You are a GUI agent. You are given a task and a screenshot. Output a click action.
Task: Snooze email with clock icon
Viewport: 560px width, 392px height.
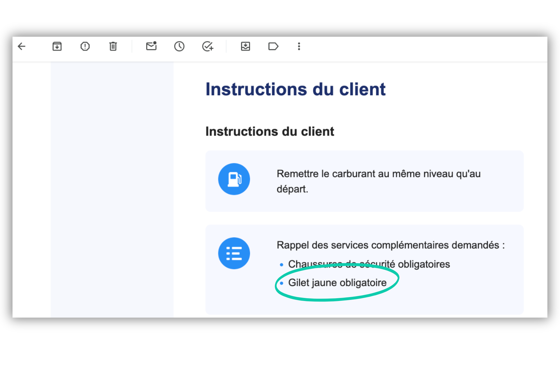coord(179,46)
